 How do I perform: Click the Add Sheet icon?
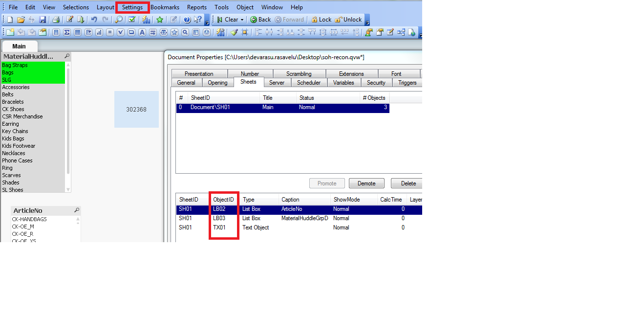(x=10, y=32)
